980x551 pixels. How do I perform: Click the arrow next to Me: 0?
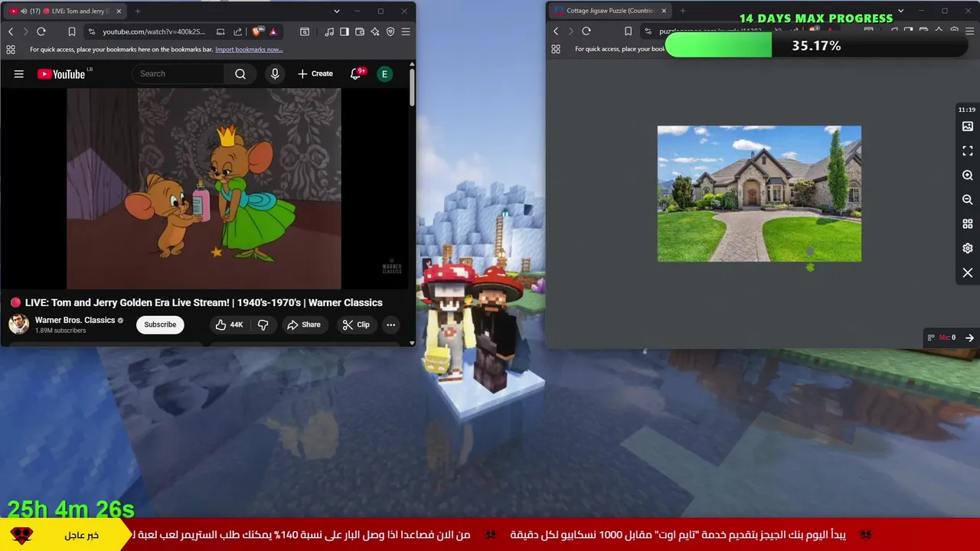(x=969, y=337)
